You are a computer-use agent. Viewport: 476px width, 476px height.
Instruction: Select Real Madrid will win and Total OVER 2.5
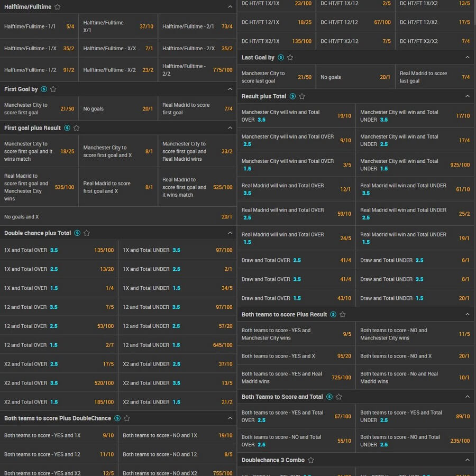(296, 214)
